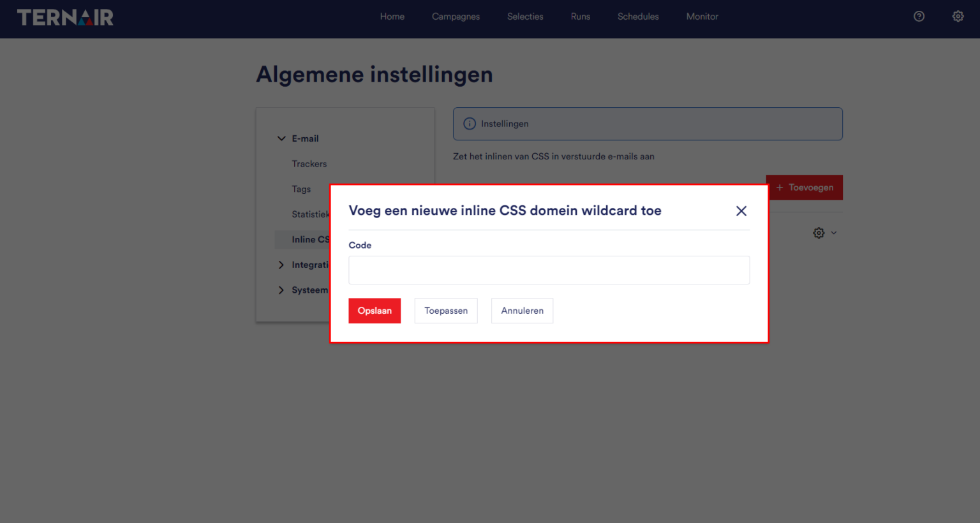Screen dimensions: 980x523
Task: Open the Schedules menu
Action: point(638,17)
